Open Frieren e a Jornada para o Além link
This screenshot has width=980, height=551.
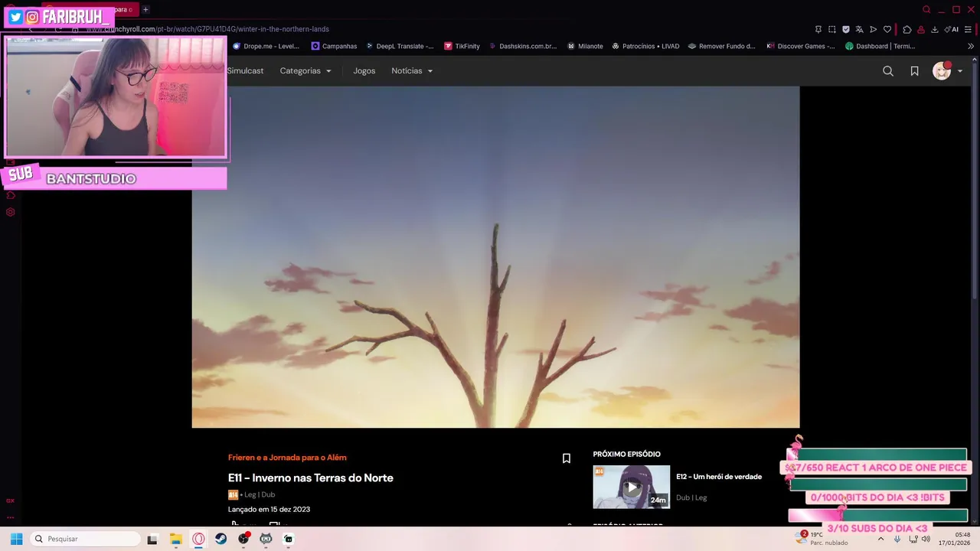[287, 457]
